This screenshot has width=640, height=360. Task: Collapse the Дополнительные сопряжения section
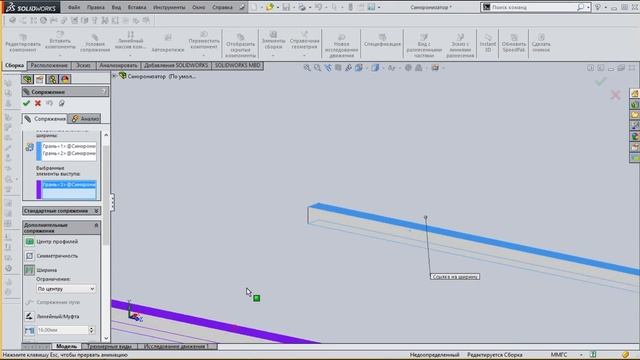[x=61, y=228]
